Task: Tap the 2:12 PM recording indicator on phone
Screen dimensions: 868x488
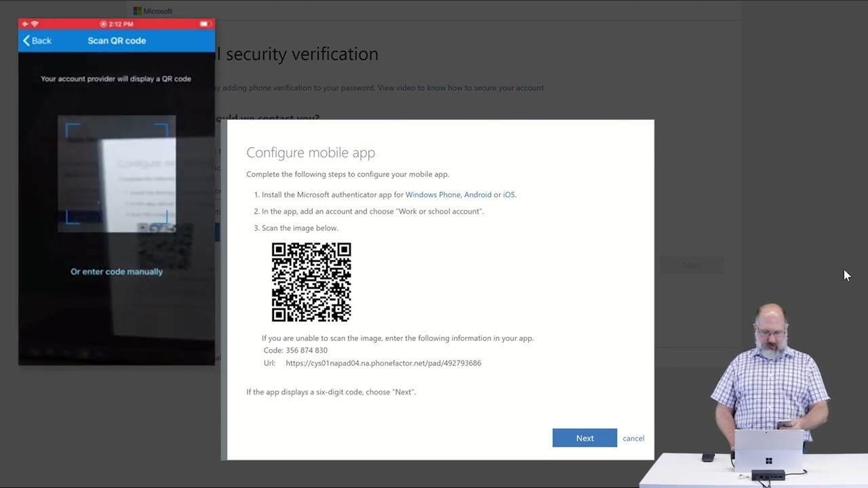Action: click(117, 24)
